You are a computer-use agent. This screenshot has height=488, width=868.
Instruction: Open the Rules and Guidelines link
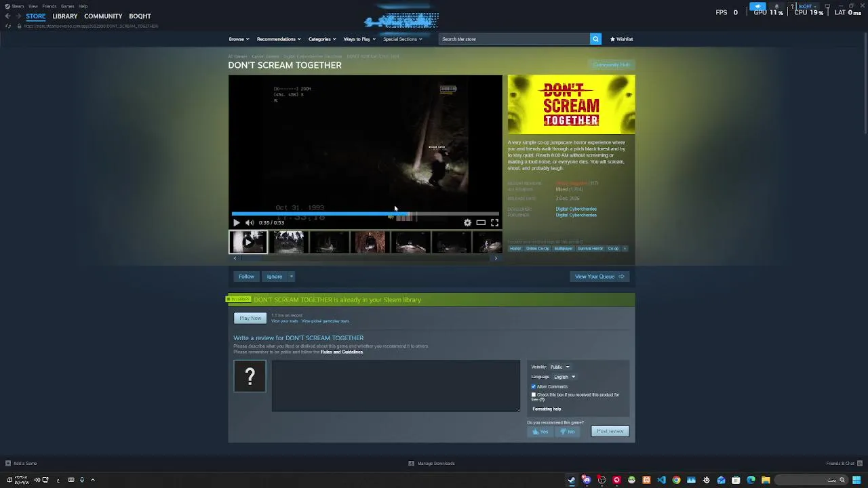(342, 352)
